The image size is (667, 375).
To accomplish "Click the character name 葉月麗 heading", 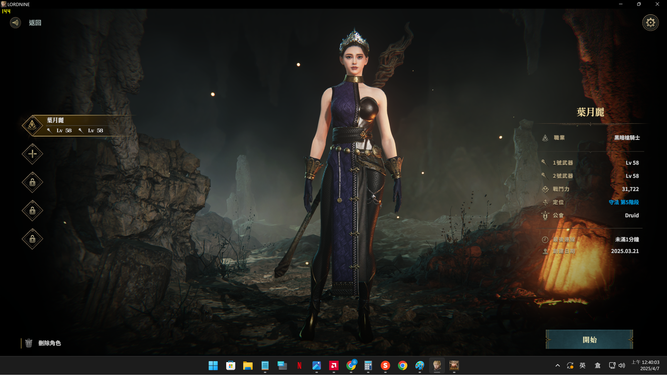I will tap(590, 112).
